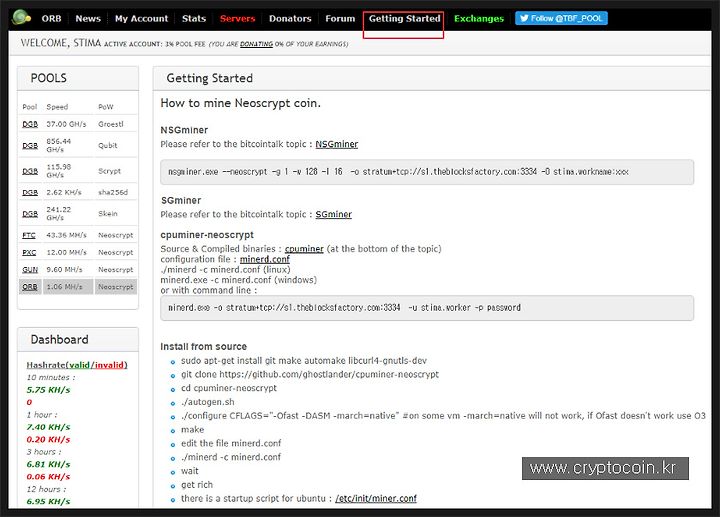Click the green globe site logo

click(x=22, y=18)
